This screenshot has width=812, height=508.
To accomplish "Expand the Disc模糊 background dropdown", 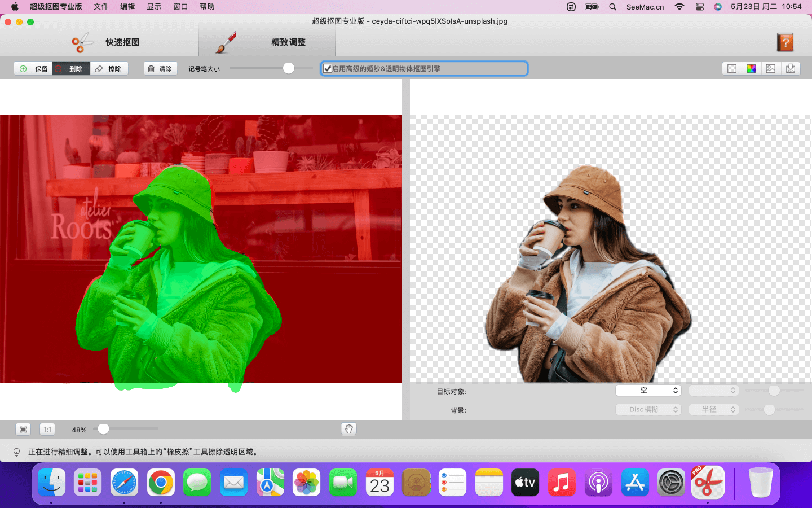I will click(x=648, y=409).
